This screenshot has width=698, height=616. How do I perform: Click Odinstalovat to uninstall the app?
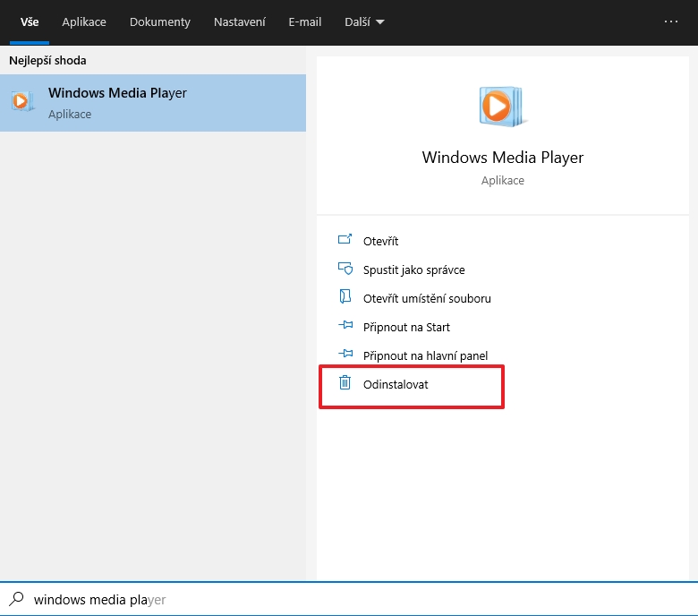pyautogui.click(x=396, y=384)
